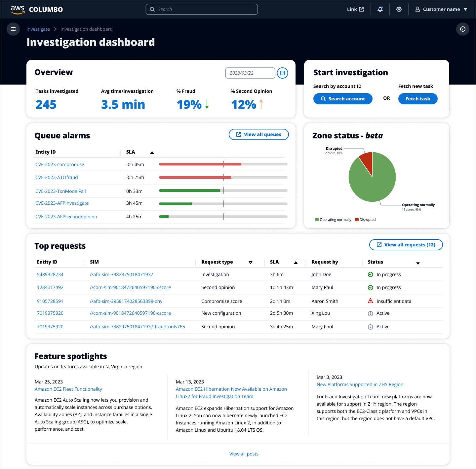
Task: Focus the top Search field
Action: tap(202, 9)
